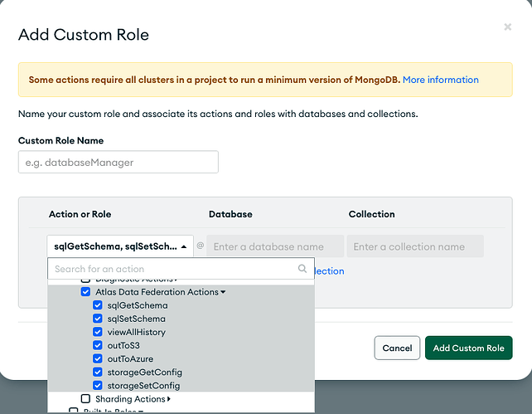Enable the Sharding Actions checkbox
The width and height of the screenshot is (532, 414).
click(x=85, y=399)
